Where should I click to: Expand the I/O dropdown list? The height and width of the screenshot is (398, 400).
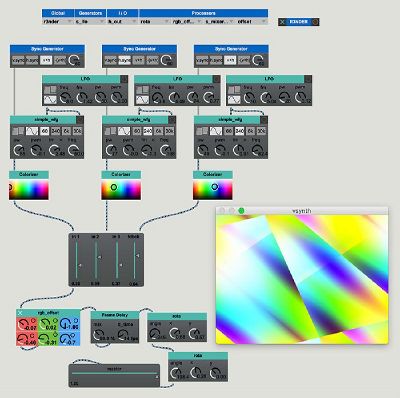tap(122, 21)
